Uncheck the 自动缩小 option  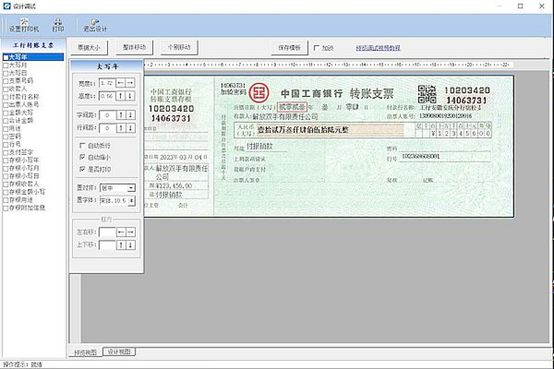(82, 157)
